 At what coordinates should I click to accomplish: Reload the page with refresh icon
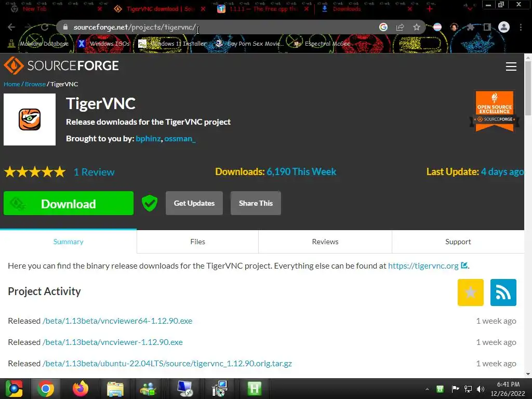click(x=45, y=27)
